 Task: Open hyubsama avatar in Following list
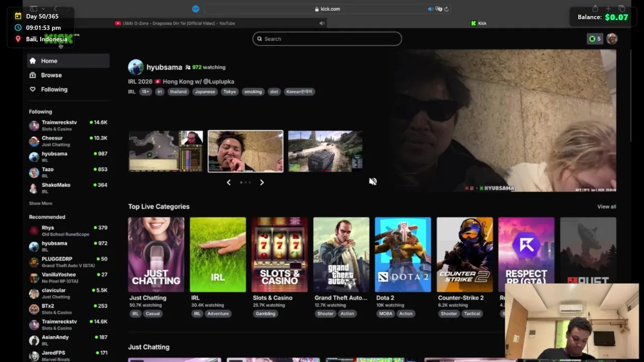click(x=34, y=157)
